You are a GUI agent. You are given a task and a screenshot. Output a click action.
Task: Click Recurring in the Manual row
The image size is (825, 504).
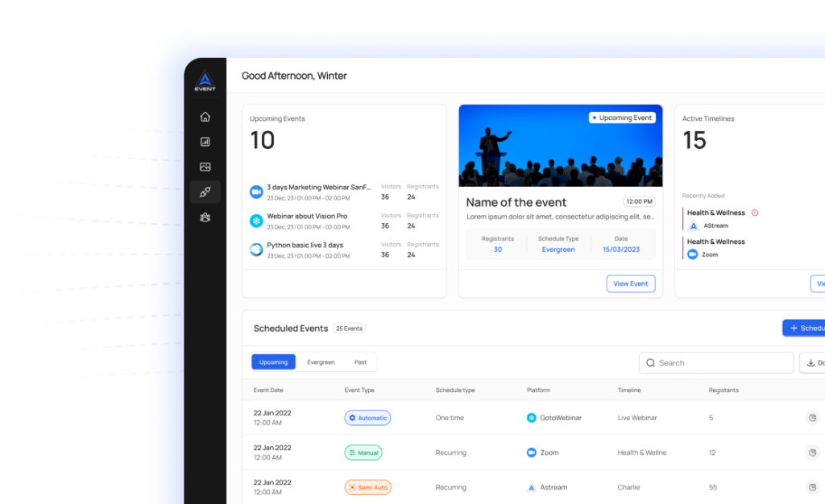(x=451, y=452)
